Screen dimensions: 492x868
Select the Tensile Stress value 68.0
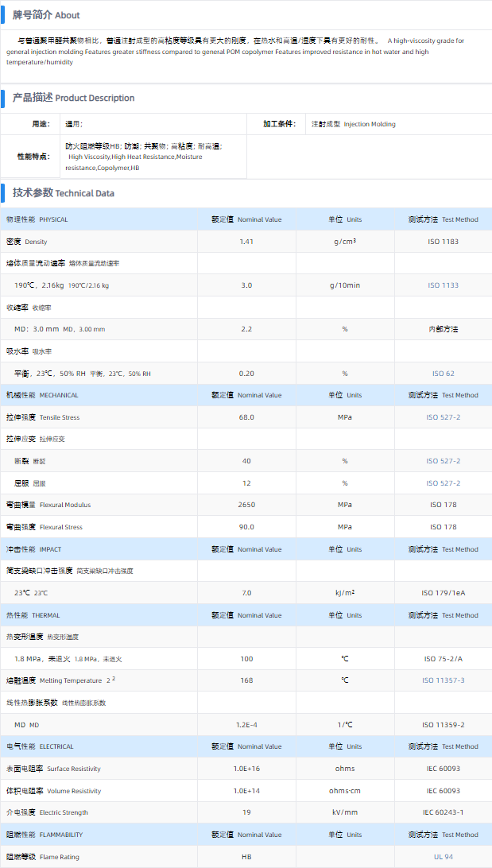click(246, 417)
